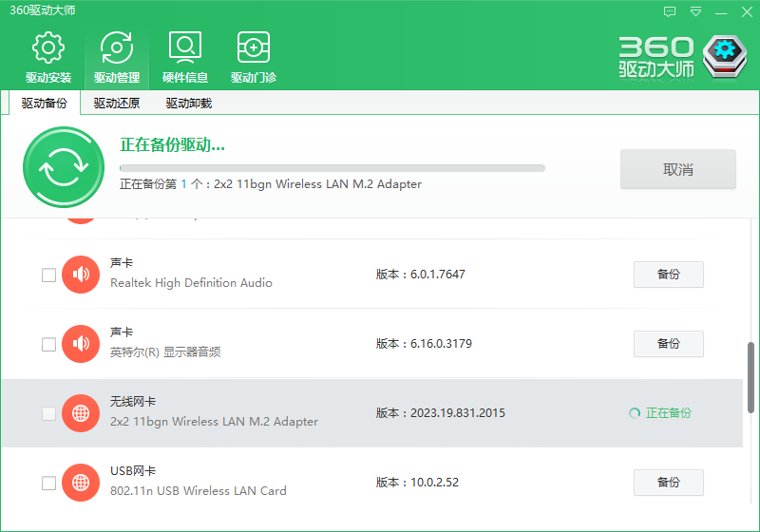
Task: Select the 驱动备份 tab
Action: click(x=45, y=104)
